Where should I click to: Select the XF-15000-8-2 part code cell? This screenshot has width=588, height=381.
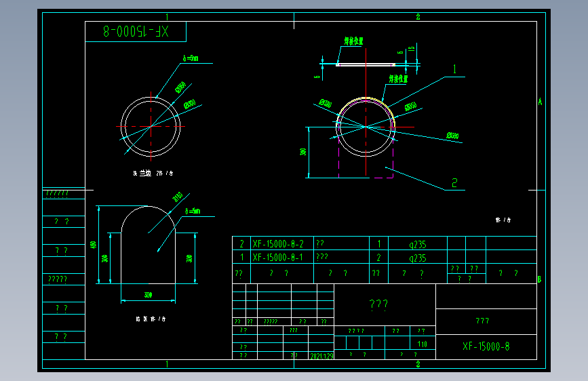(278, 244)
